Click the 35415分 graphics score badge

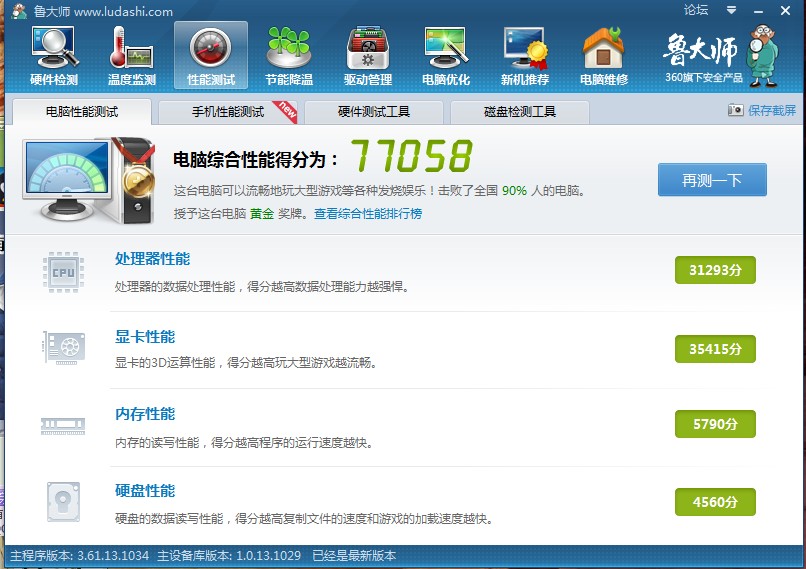pos(715,349)
